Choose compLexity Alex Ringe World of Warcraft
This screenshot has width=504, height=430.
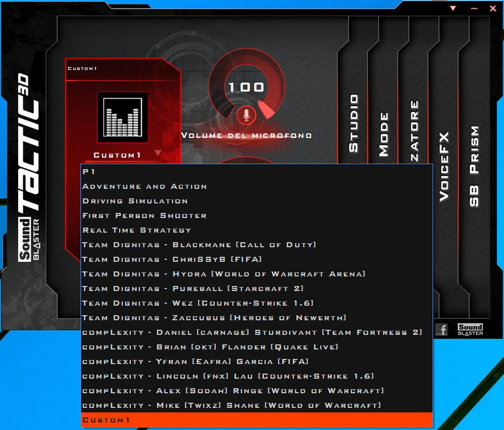[257, 391]
